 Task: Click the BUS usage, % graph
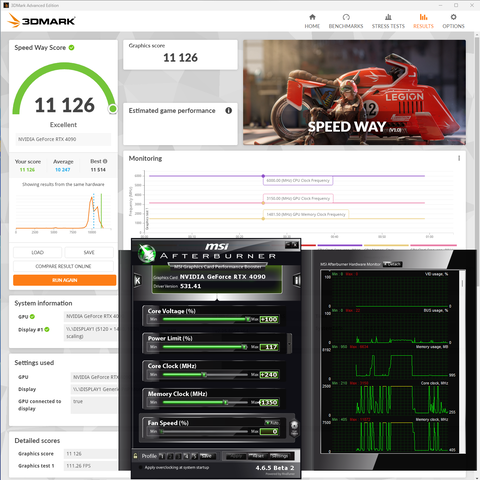390,326
